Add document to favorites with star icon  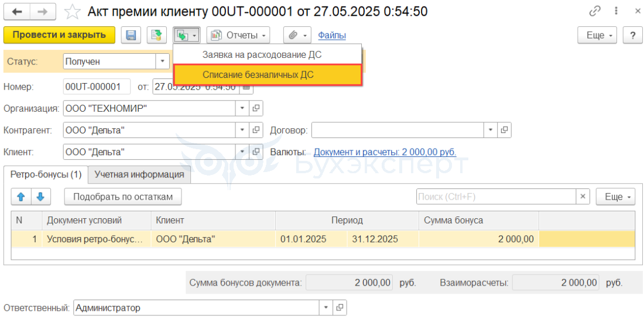coord(72,12)
